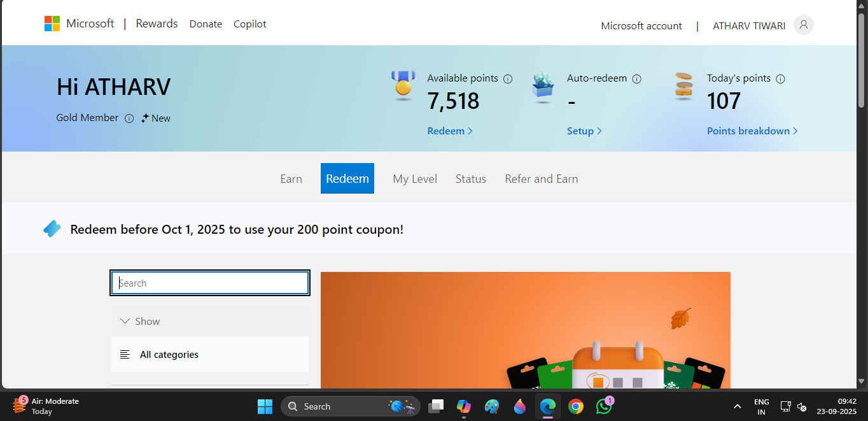Click the Today's points coin stack icon
The image size is (868, 421).
683,85
